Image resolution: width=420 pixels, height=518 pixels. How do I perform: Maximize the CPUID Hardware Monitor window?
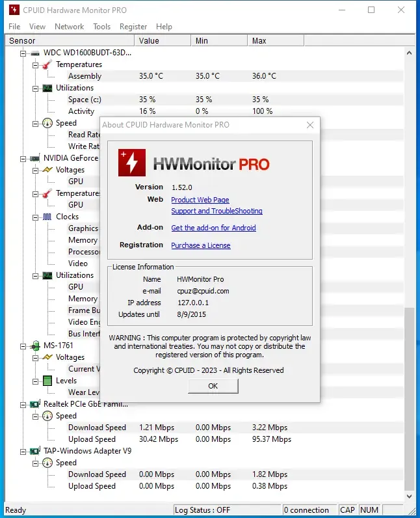coord(371,10)
